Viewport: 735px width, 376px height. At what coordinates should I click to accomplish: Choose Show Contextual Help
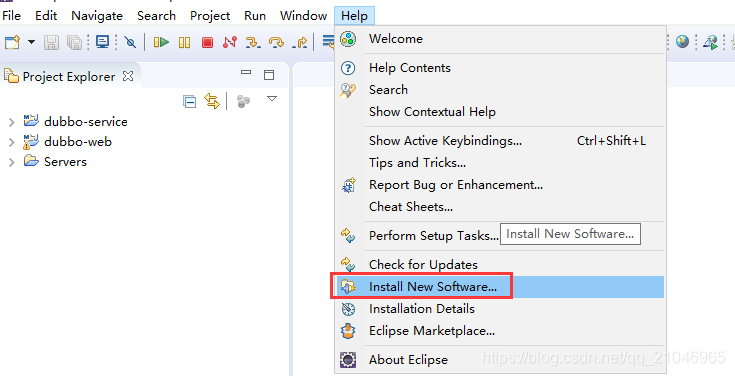coord(500,112)
